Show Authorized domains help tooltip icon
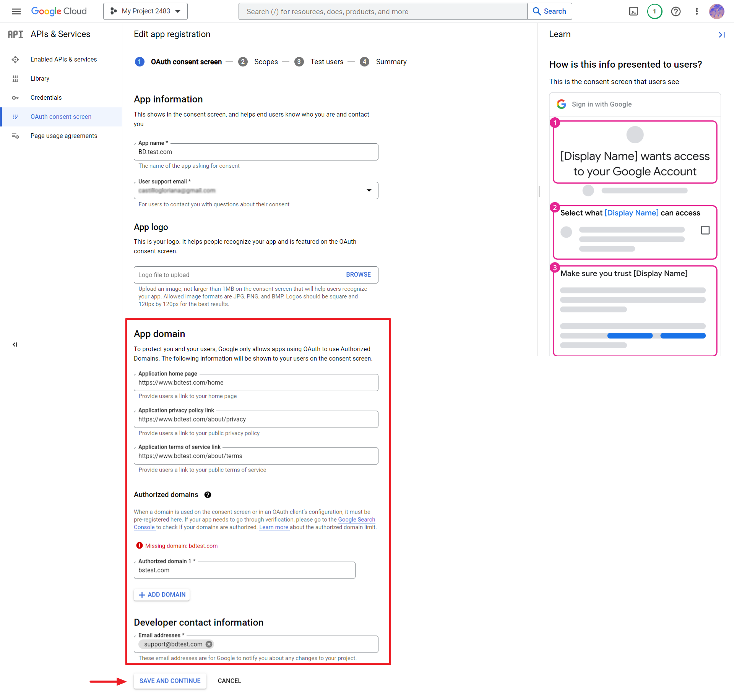This screenshot has width=734, height=700. pos(208,495)
